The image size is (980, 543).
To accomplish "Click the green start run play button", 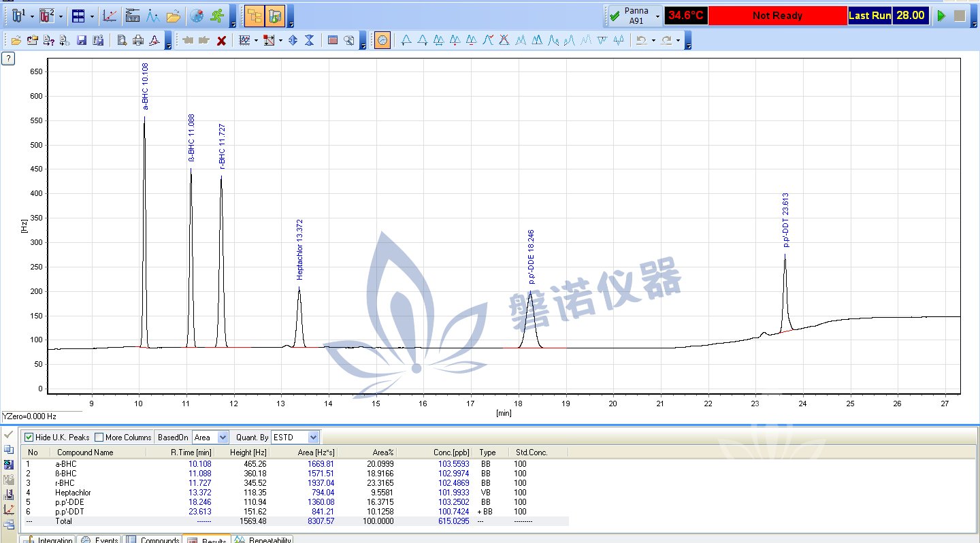I will coord(942,16).
